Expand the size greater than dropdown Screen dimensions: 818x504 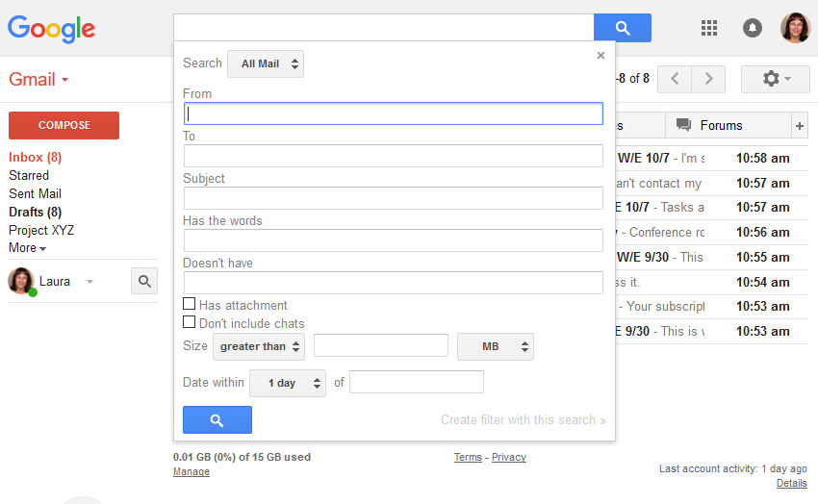260,346
